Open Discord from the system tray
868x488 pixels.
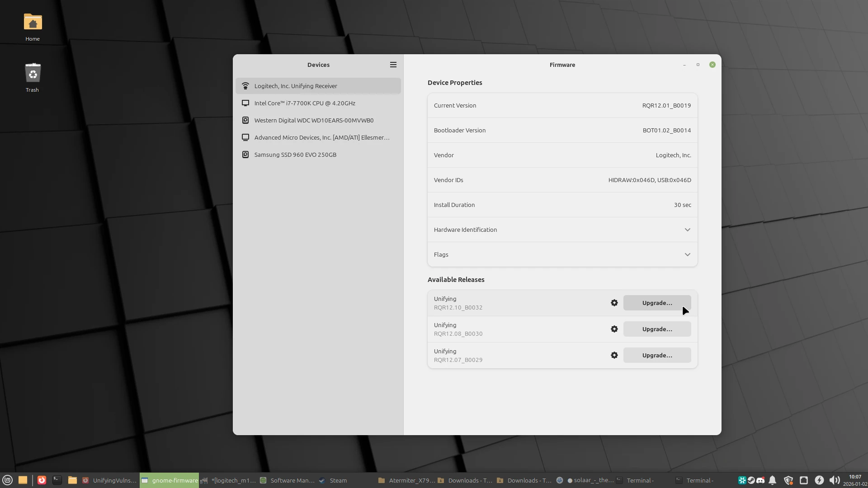pyautogui.click(x=761, y=480)
